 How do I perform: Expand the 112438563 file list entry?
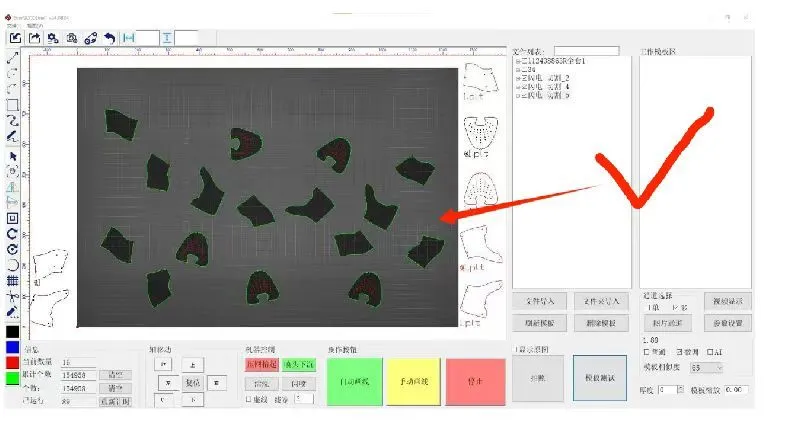click(x=518, y=61)
